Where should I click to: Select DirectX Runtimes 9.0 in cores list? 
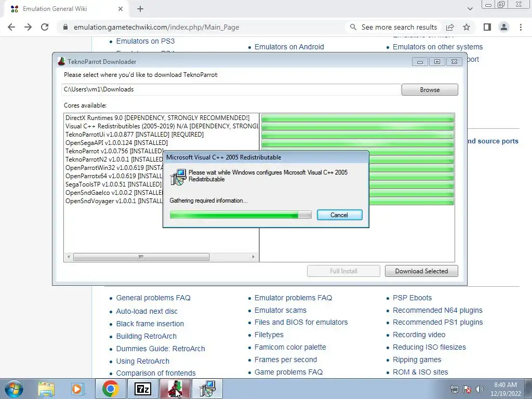(x=157, y=118)
